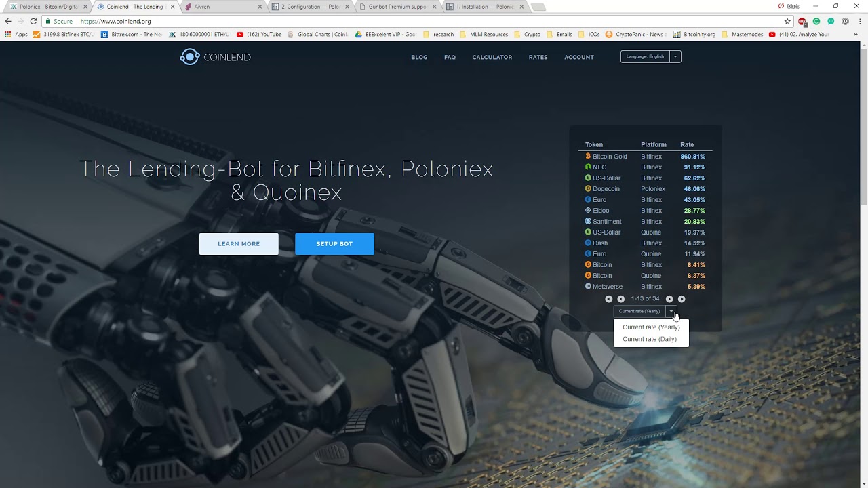The width and height of the screenshot is (868, 488).
Task: Switch to the 1. Installation tab
Action: 485,7
